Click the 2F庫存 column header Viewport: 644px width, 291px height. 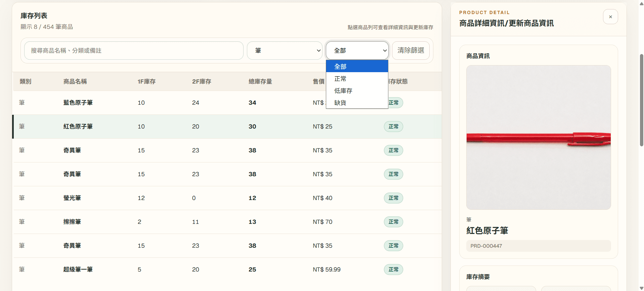202,82
